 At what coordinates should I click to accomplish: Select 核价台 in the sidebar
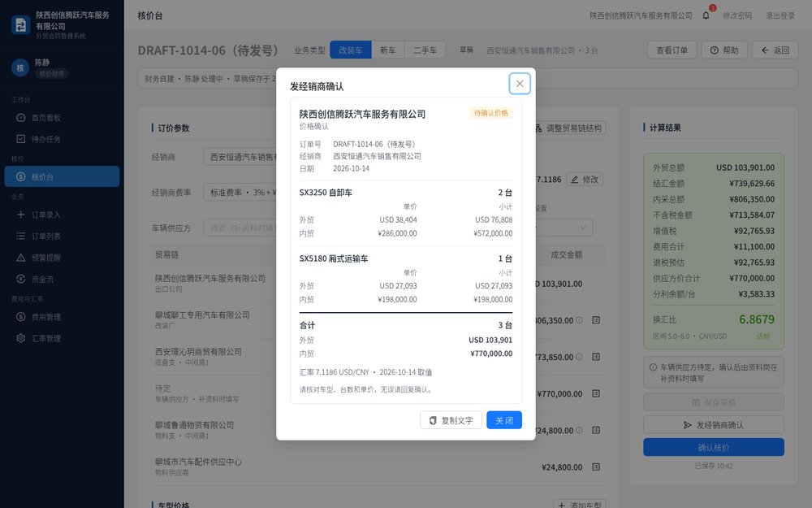pos(63,176)
